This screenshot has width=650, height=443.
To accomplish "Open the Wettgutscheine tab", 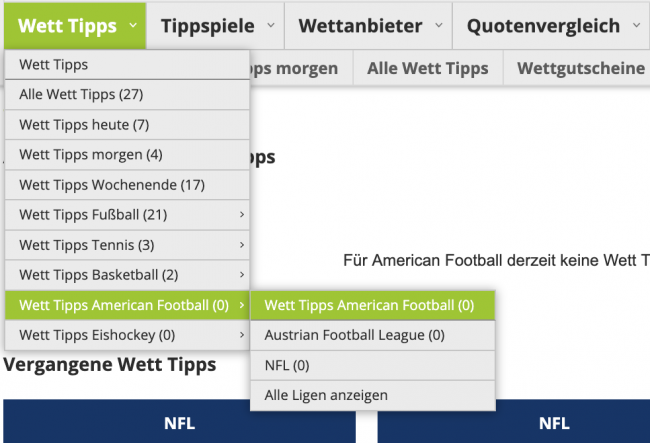I will pos(580,68).
